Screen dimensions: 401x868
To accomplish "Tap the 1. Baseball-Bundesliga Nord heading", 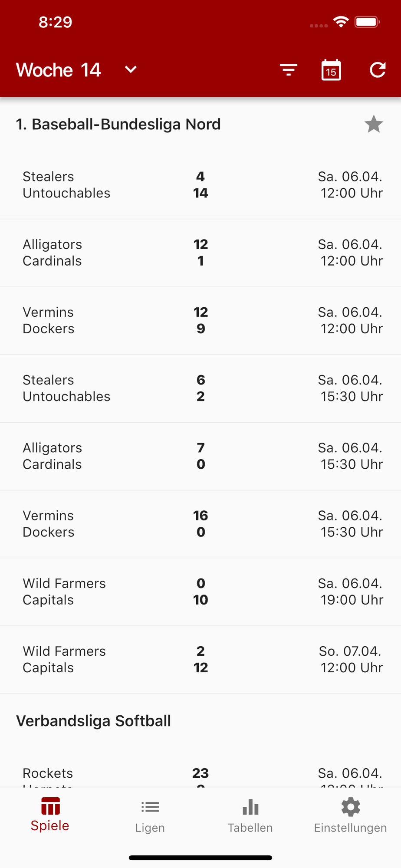I will (118, 125).
